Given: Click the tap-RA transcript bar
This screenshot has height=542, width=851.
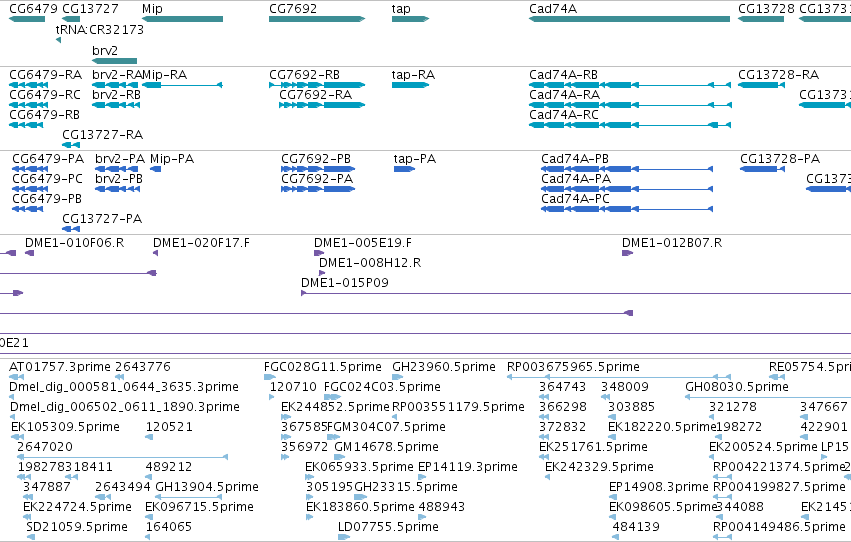Looking at the screenshot, I should [410, 85].
